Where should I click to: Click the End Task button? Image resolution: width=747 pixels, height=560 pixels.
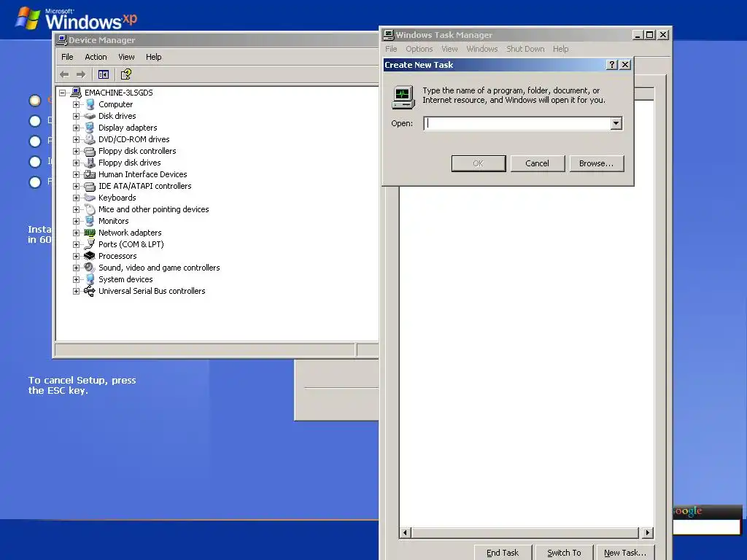pos(503,553)
